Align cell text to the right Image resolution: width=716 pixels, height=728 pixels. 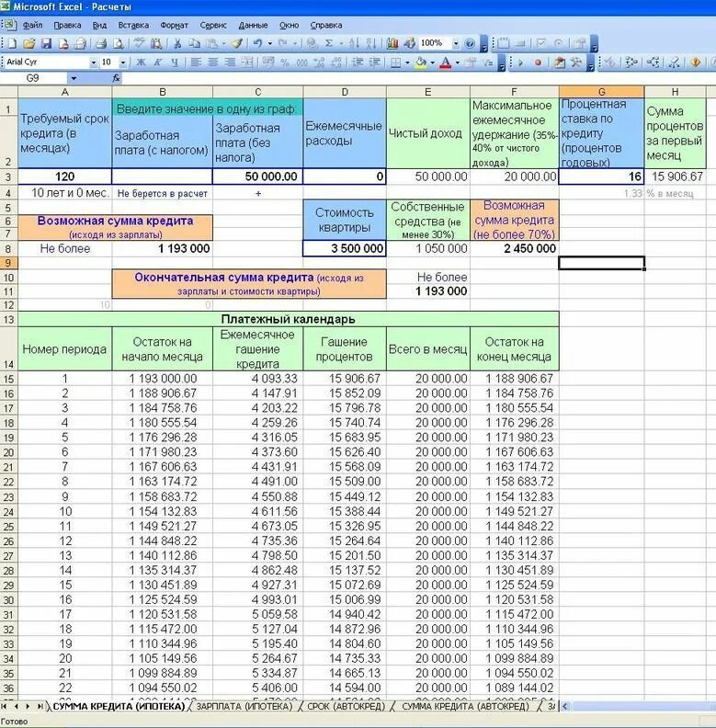[230, 63]
